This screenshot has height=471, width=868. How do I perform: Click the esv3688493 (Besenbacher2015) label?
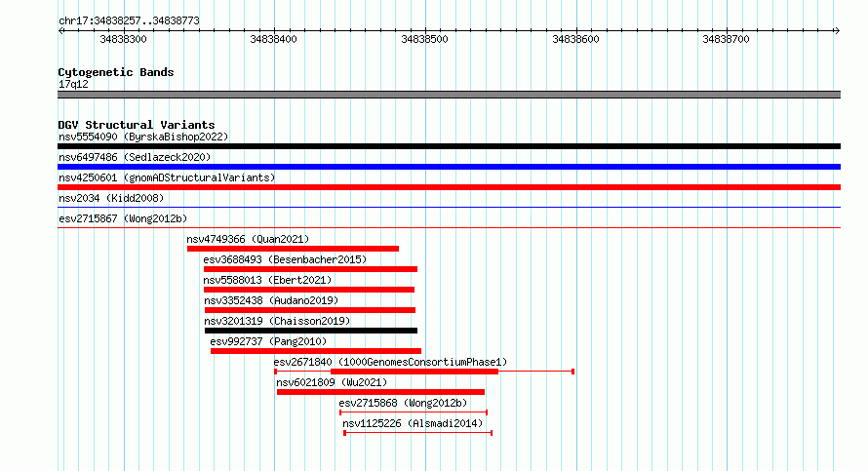pos(285,259)
